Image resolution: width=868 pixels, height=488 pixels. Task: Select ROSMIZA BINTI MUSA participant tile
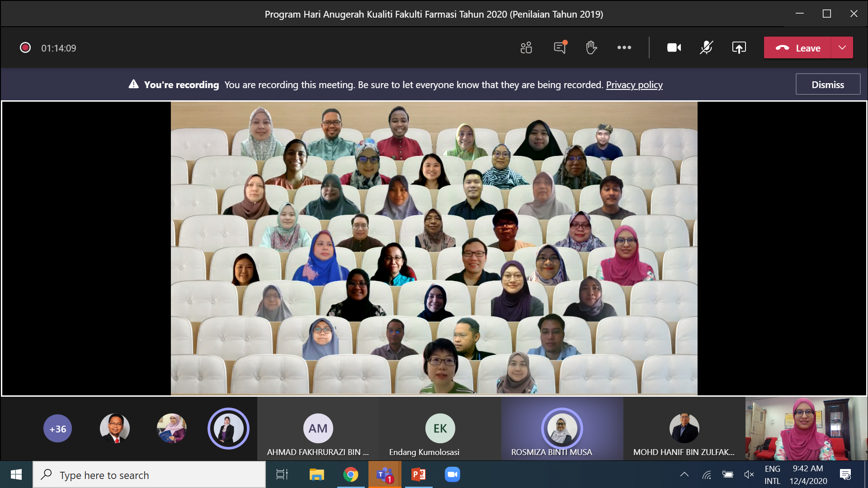pyautogui.click(x=562, y=429)
